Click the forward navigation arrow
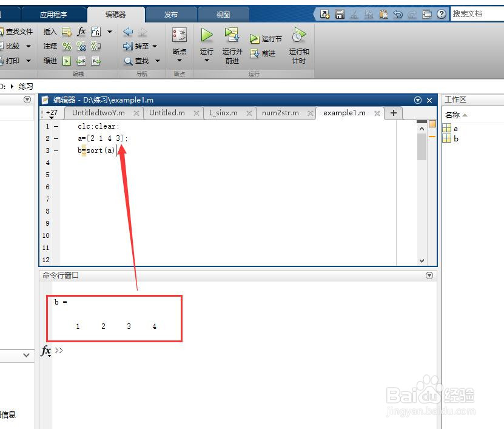This screenshot has width=504, height=429. point(143,32)
